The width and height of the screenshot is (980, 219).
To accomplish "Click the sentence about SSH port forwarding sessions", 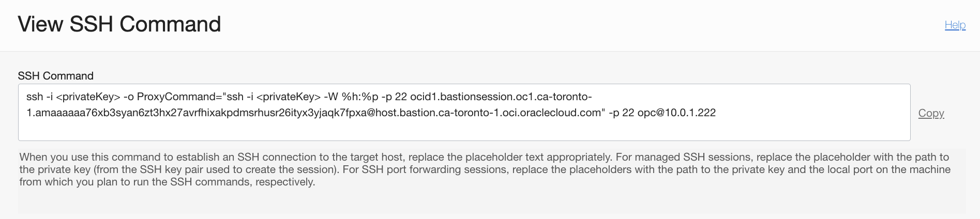I will (485, 176).
